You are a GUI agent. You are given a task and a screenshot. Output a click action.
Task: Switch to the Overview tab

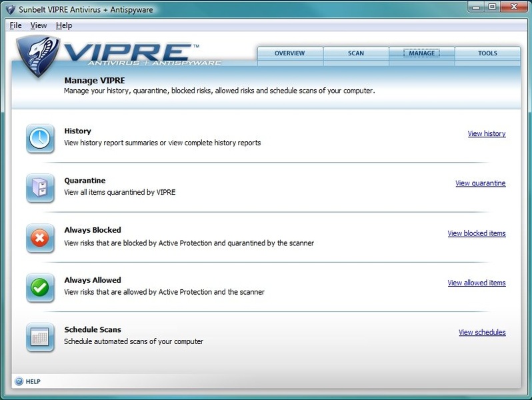[x=289, y=53]
